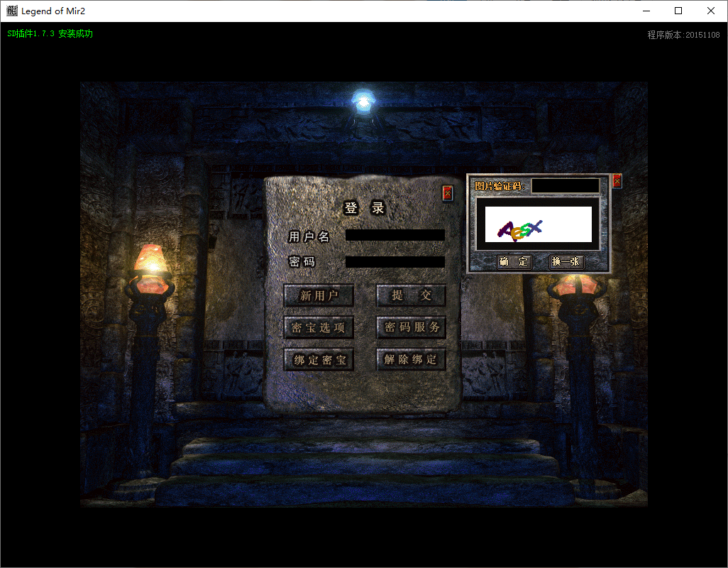Close the captcha dialog with red X
This screenshot has width=728, height=568.
617,181
